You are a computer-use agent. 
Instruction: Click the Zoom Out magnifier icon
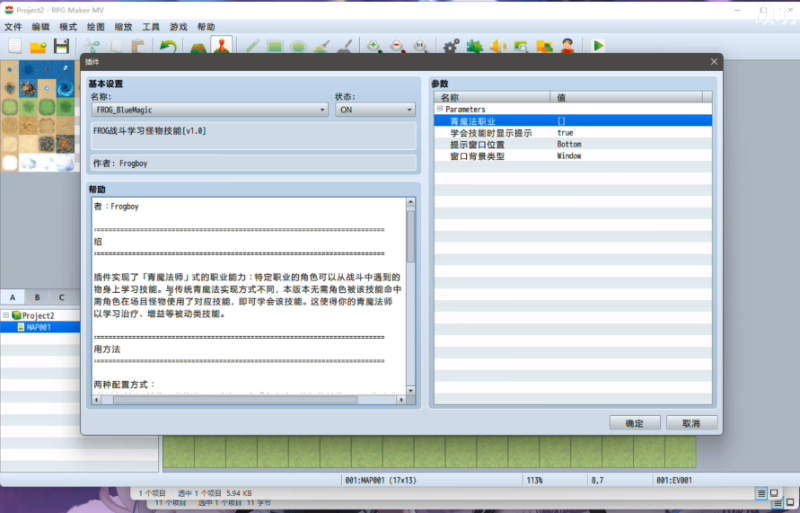[x=397, y=46]
